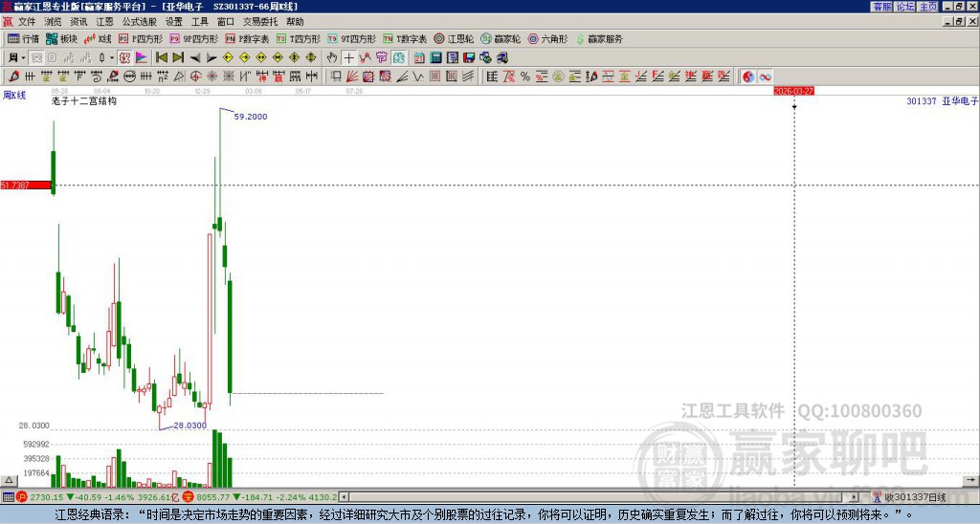The image size is (980, 524).
Task: Select the circle with line tool
Action: [x=129, y=76]
